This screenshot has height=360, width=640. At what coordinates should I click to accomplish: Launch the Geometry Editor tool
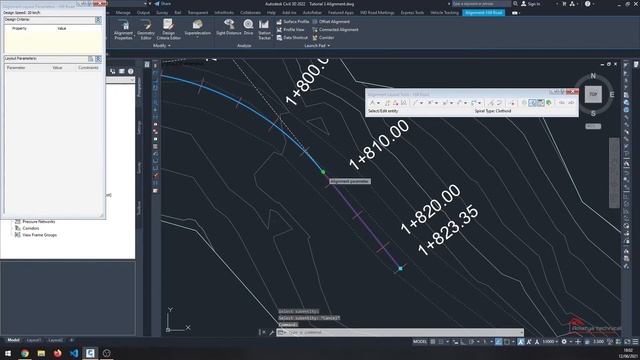point(146,29)
